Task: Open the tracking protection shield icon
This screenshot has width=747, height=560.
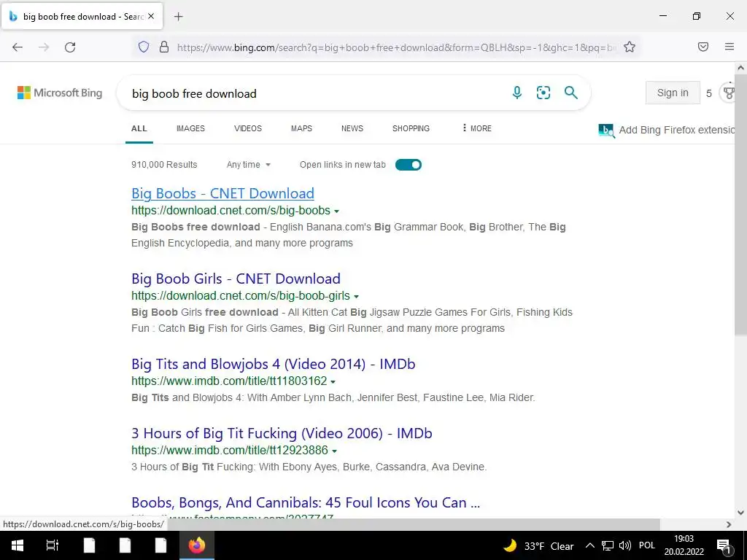Action: [144, 47]
